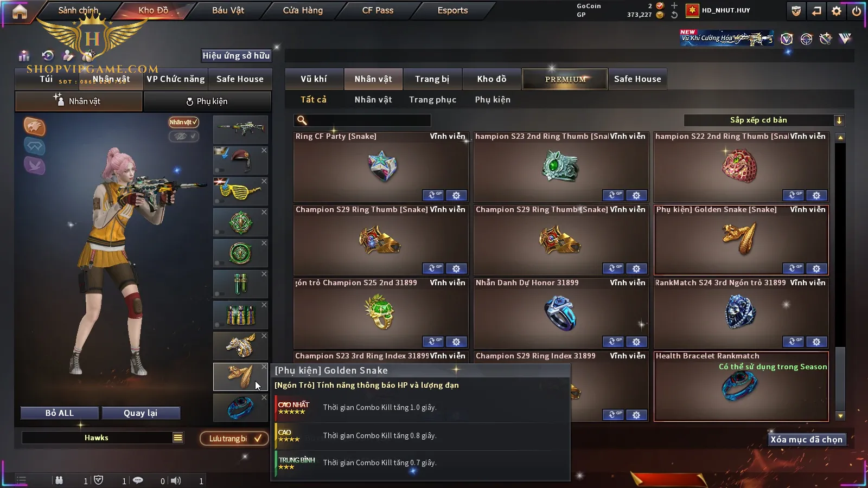The width and height of the screenshot is (868, 488).
Task: Click the search magnifier icon
Action: (x=302, y=120)
